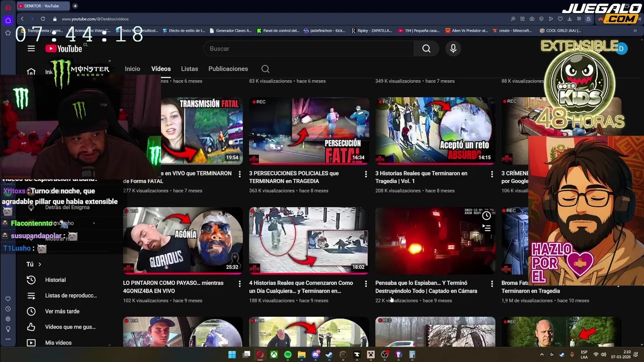Open File Explorer from the taskbar

click(x=301, y=354)
